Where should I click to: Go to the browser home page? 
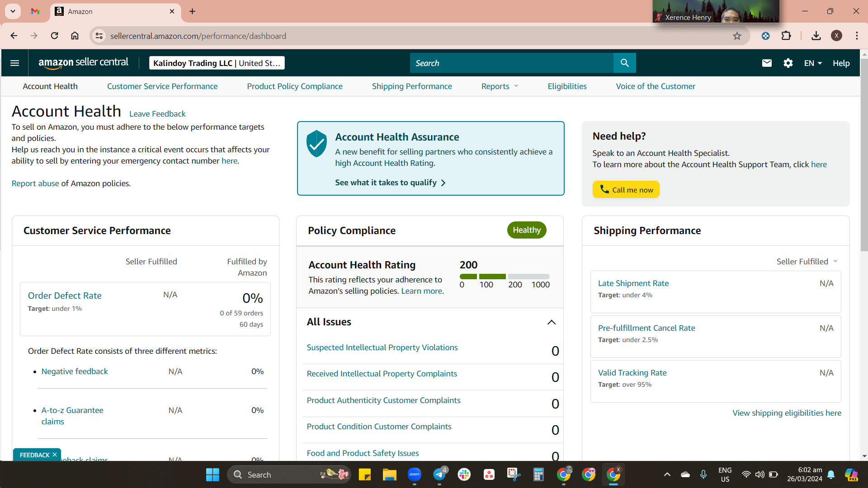pyautogui.click(x=75, y=36)
